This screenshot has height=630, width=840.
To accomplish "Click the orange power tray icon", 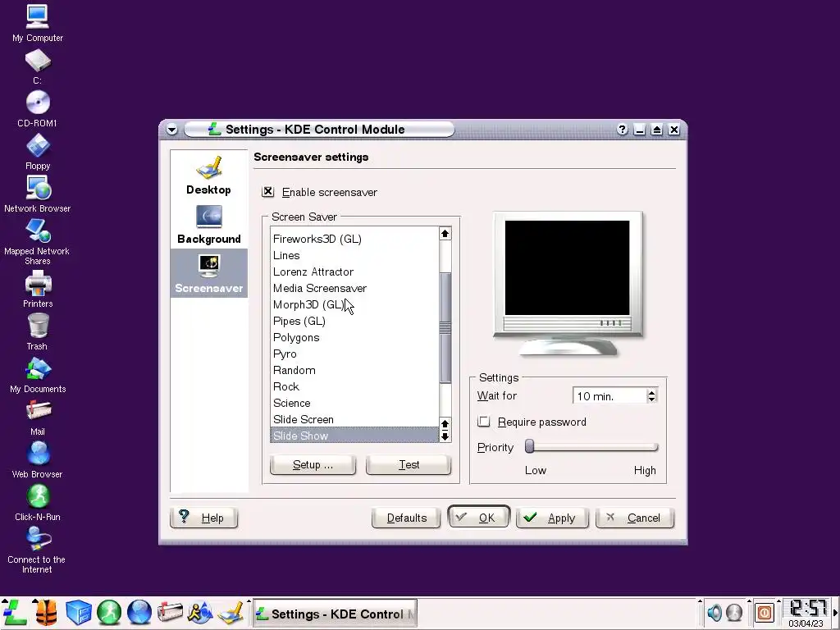I will (x=765, y=612).
